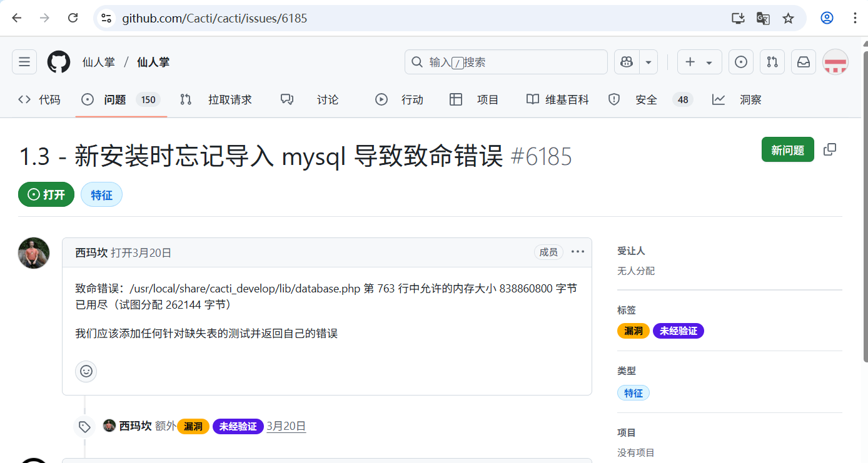Open the Chrome profile icon
This screenshot has height=463, width=868.
(x=827, y=18)
